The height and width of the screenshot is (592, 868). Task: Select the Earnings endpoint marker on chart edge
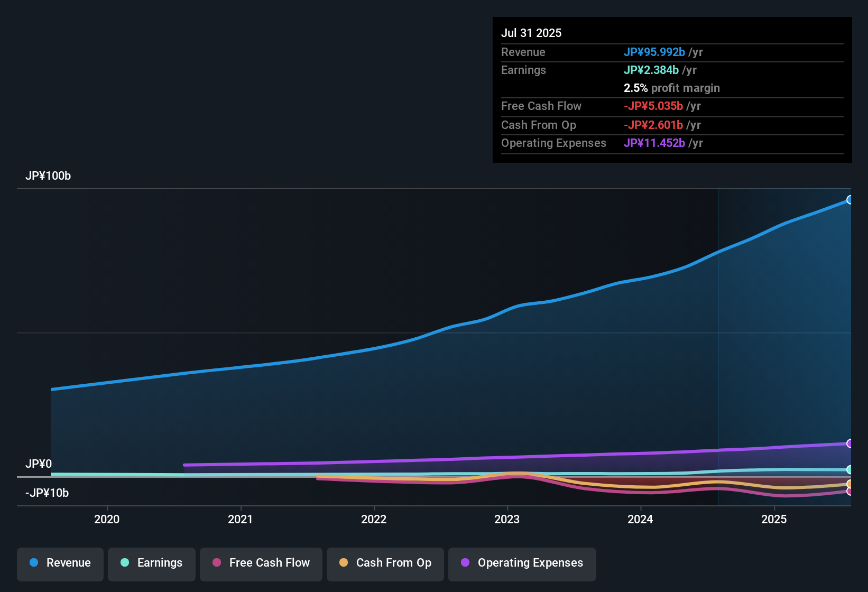coord(850,469)
